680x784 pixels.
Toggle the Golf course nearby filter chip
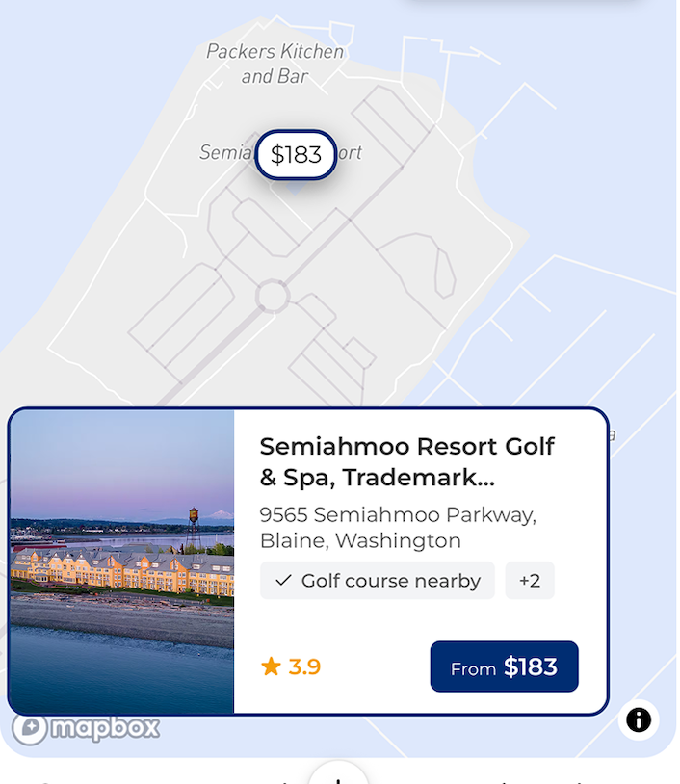pos(377,581)
